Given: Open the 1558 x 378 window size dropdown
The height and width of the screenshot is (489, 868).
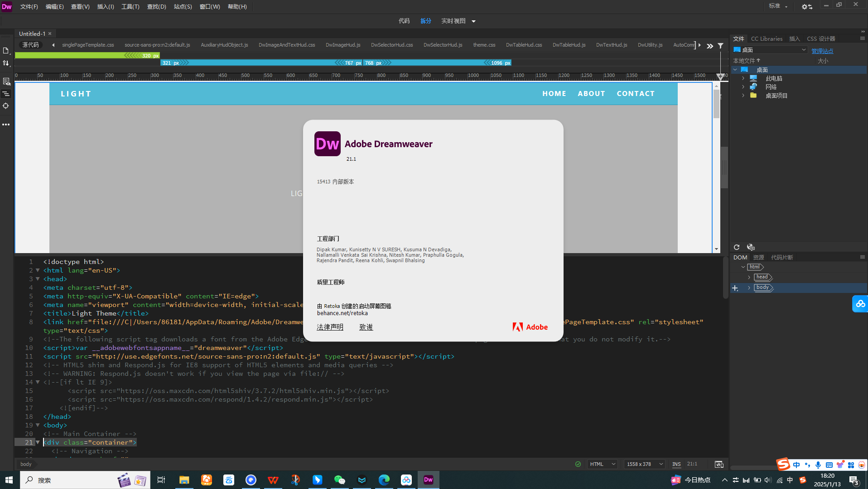Looking at the screenshot, I should (x=645, y=464).
